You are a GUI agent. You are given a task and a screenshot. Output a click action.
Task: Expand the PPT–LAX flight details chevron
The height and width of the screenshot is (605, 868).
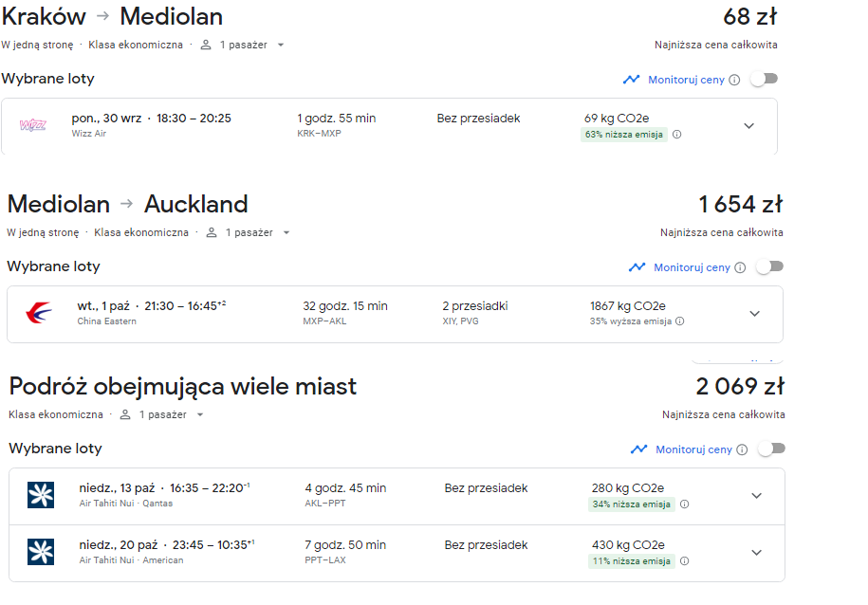757,553
